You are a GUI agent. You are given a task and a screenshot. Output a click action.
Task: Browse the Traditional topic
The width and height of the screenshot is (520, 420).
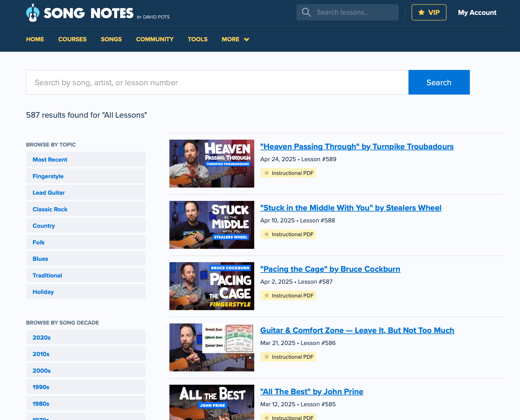(x=86, y=275)
